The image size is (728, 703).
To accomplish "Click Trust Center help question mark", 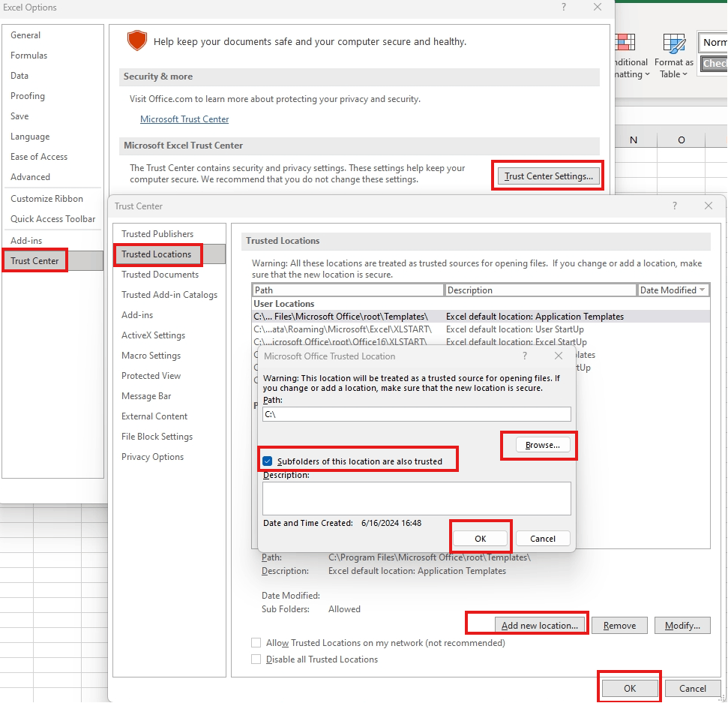I will click(675, 206).
